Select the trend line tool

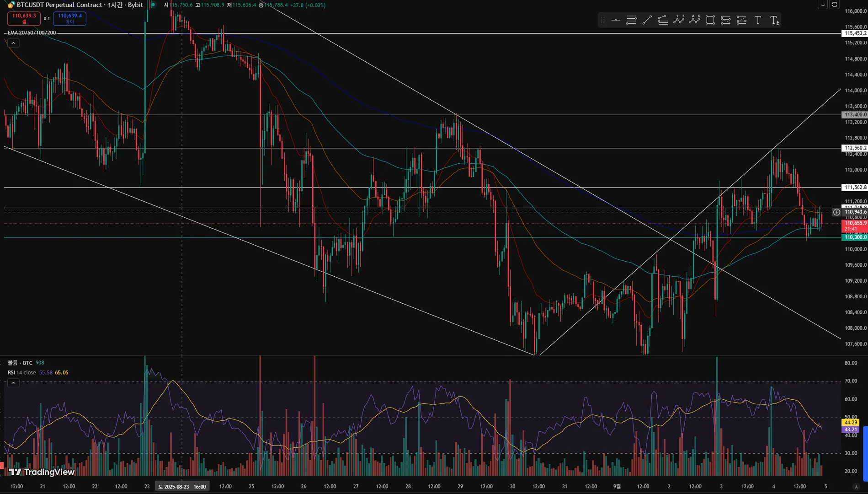647,20
